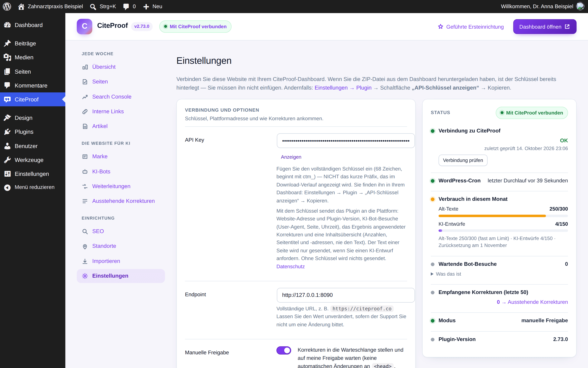
Task: Click the Interne Links chain icon
Action: click(x=85, y=111)
